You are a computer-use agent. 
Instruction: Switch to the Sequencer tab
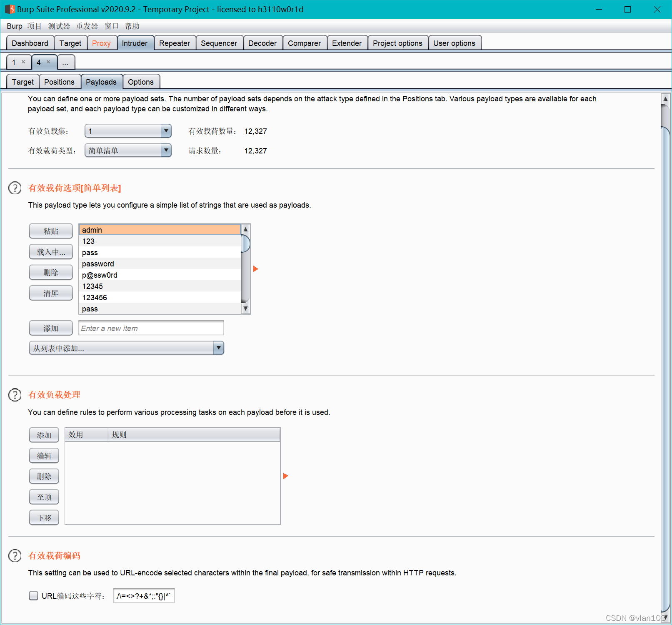219,43
